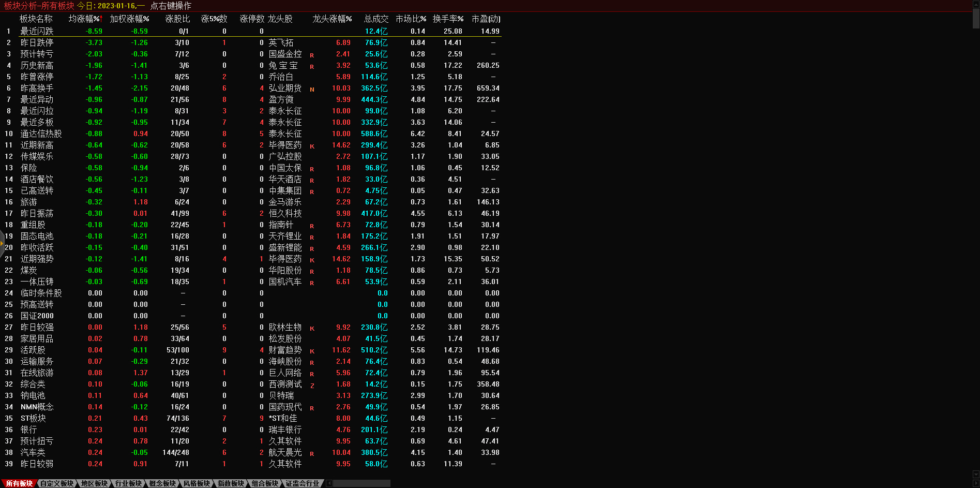980x488 pixels.
Task: Click leading stock 泰永长征 in 最近闪拉 row
Action: [285, 111]
